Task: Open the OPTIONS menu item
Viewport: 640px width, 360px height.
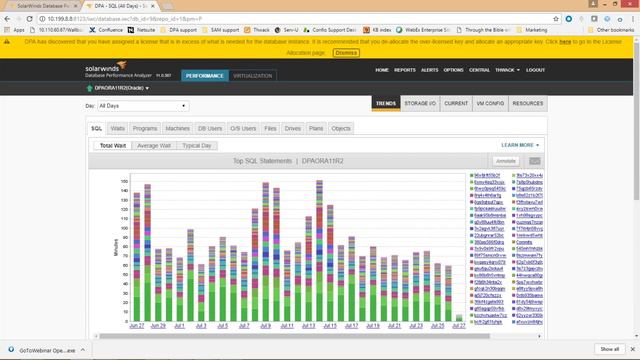Action: click(x=453, y=70)
